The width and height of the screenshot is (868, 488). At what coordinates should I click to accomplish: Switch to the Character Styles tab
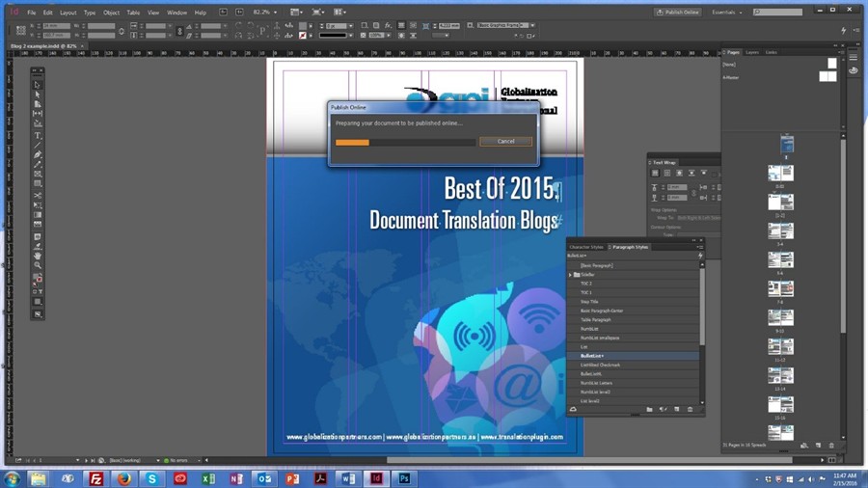coord(585,247)
